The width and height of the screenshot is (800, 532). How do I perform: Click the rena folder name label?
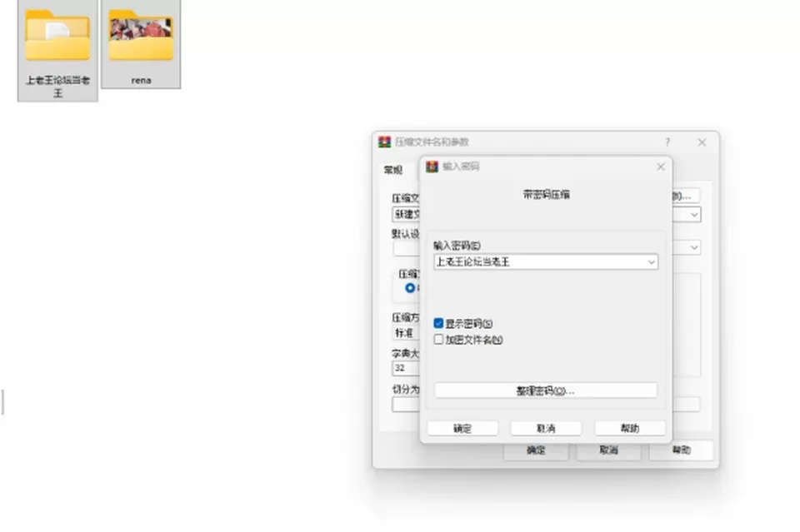click(141, 81)
